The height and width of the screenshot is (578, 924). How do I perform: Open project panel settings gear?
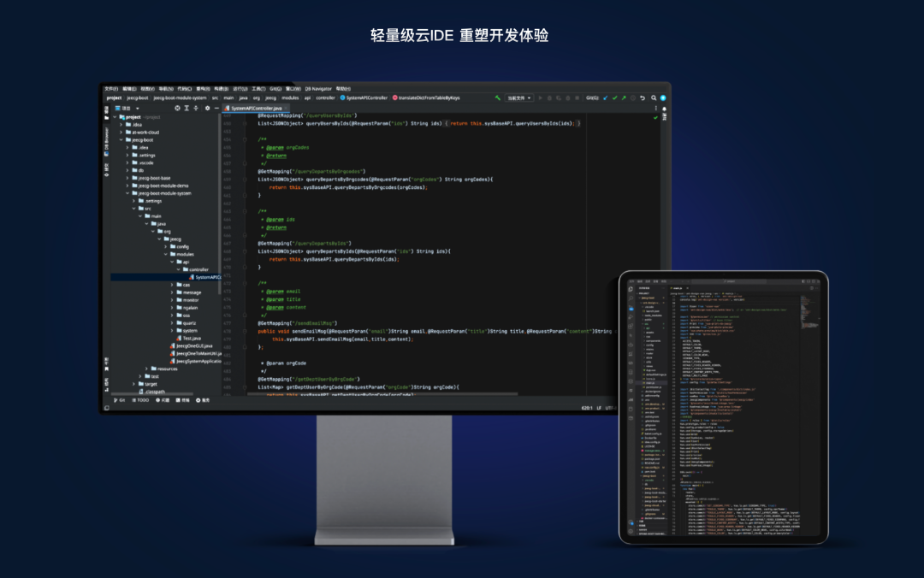(x=207, y=109)
